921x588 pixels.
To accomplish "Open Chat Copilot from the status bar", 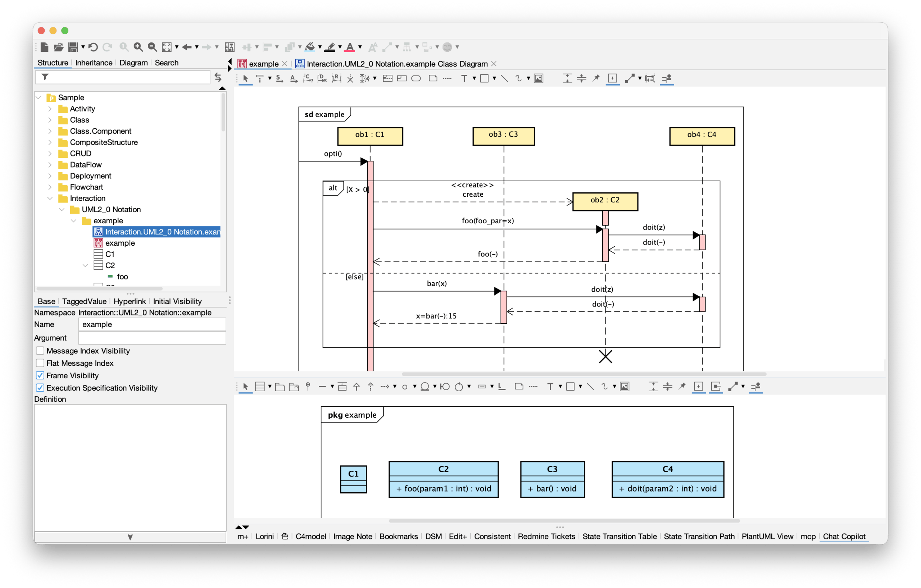I will point(844,536).
